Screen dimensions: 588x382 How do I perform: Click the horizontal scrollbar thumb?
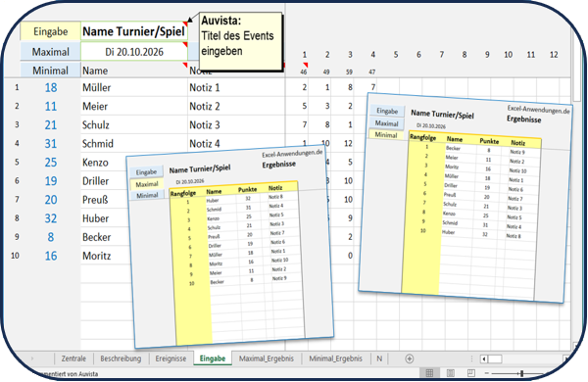495,359
